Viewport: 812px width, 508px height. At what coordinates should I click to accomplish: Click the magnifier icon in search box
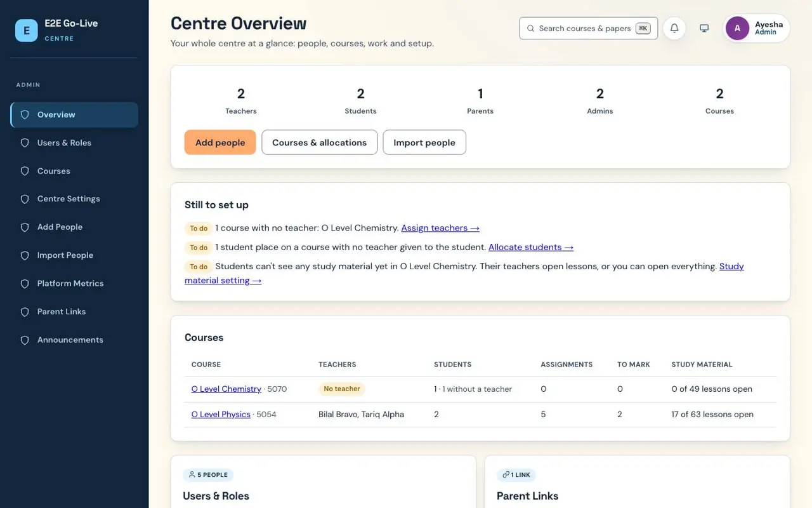[531, 29]
